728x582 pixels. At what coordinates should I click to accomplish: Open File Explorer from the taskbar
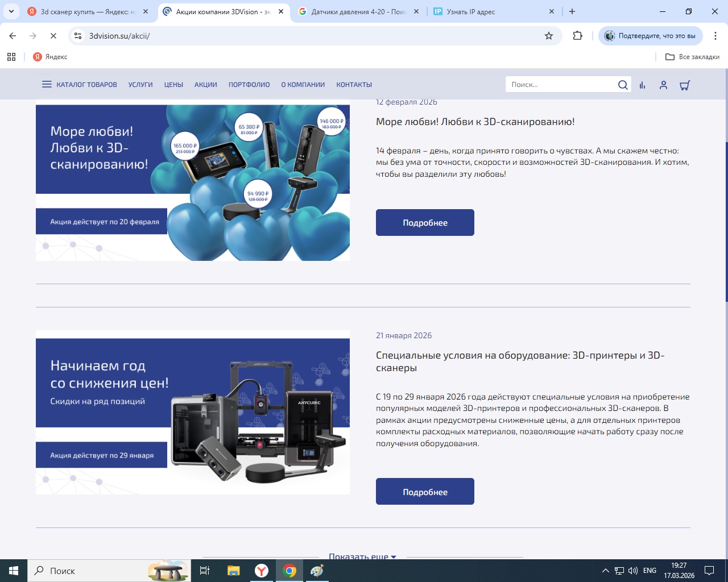(233, 571)
